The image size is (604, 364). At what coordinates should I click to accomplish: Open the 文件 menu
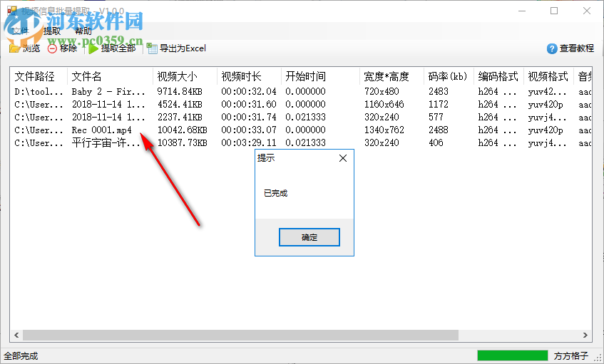point(20,31)
